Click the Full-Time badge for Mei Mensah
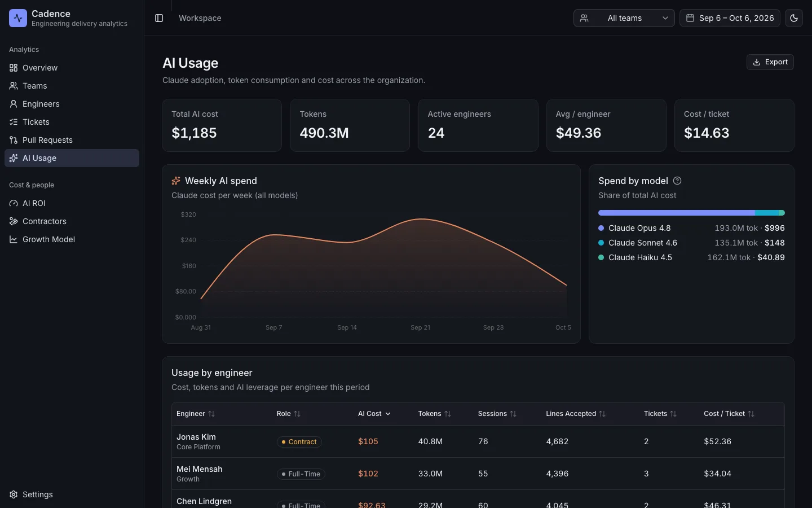This screenshot has width=812, height=508. coord(301,474)
